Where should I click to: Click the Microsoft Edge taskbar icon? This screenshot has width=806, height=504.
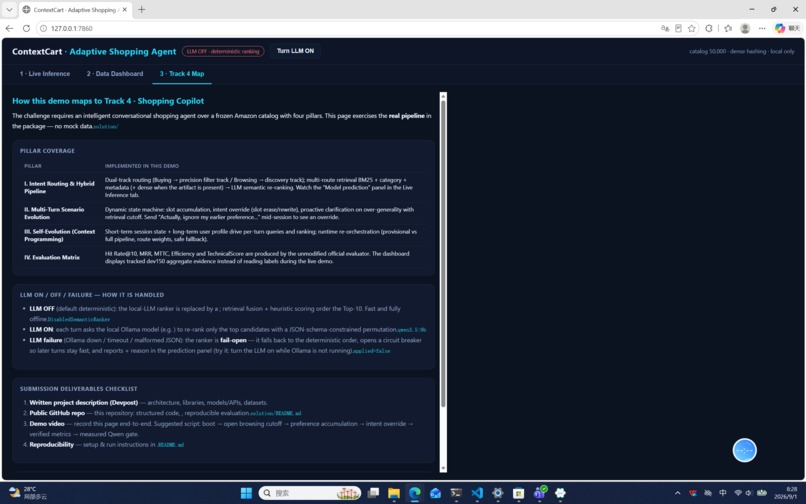(x=414, y=493)
